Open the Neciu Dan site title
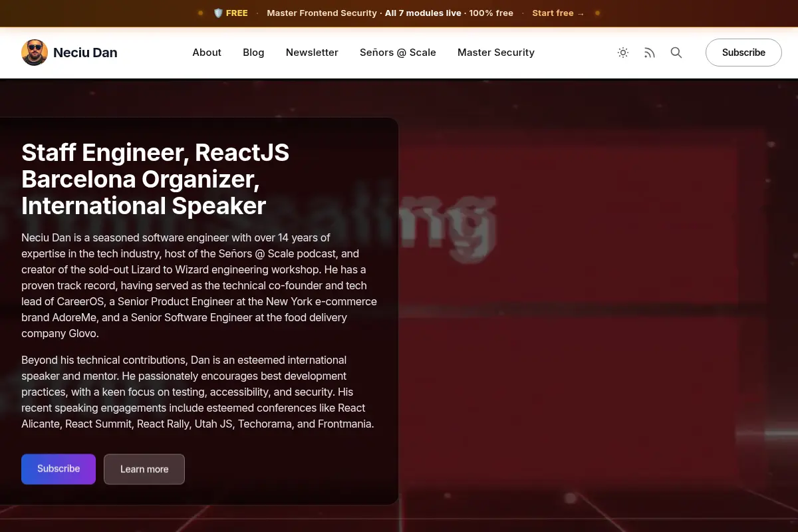 (x=85, y=53)
